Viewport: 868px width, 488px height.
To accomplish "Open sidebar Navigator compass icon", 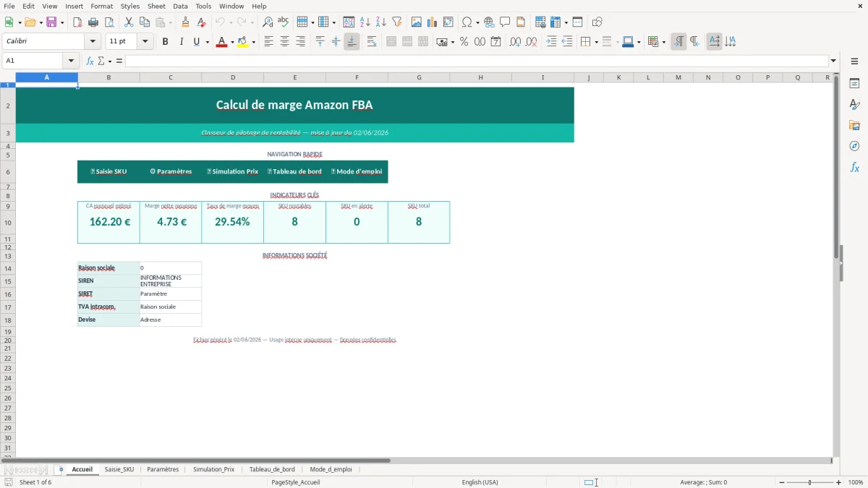I will point(854,146).
